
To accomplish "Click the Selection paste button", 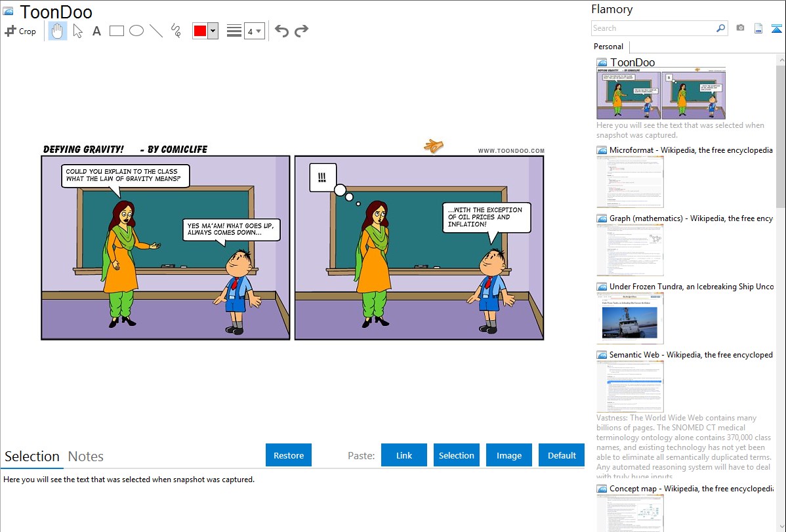I will (456, 455).
